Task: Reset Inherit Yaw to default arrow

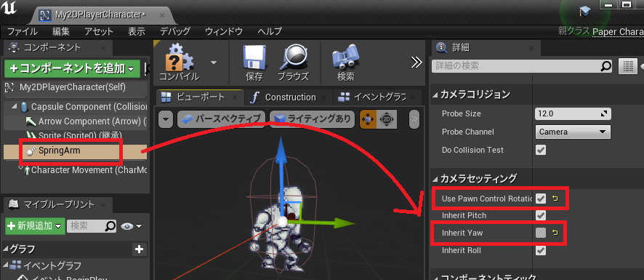Action: point(556,233)
